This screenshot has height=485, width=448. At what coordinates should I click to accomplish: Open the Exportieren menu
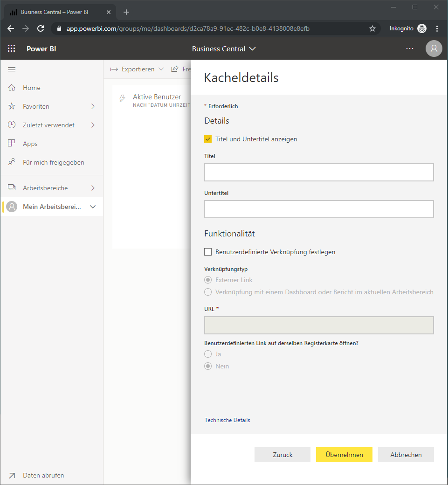click(x=137, y=69)
